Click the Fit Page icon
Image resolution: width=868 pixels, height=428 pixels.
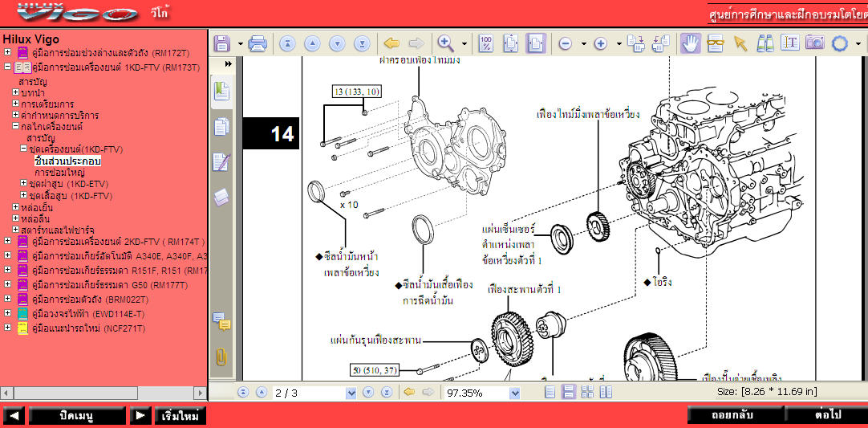click(x=510, y=43)
